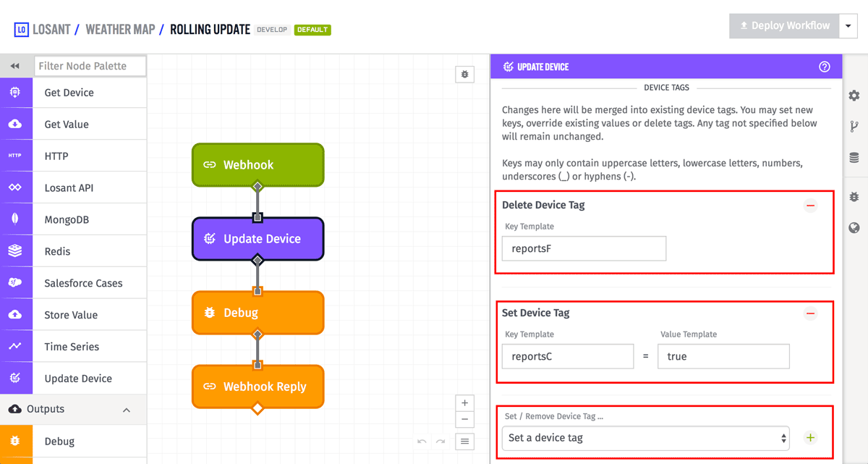Image resolution: width=868 pixels, height=464 pixels.
Task: Click Store Value palette label
Action: coord(71,315)
